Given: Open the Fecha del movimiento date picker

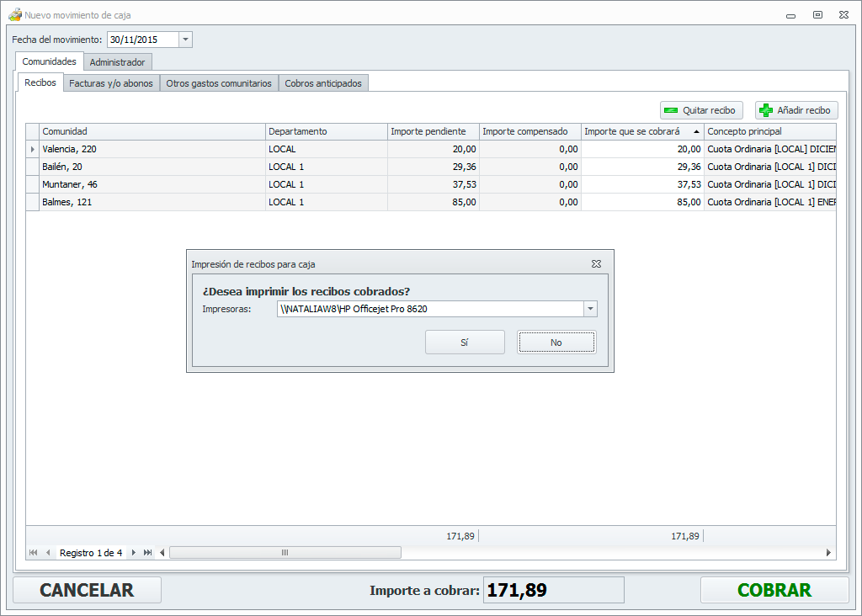Looking at the screenshot, I should 185,40.
